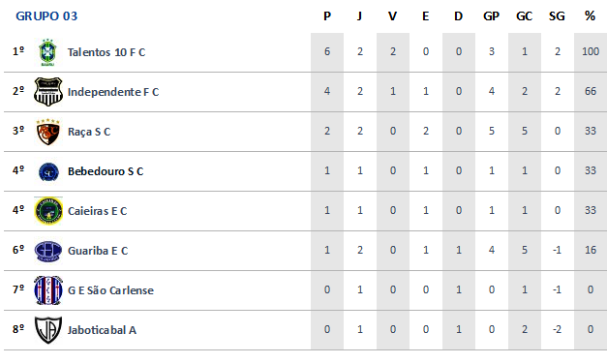Click the Guariba E C oval emblem
Screen dimensions: 607x364
pos(48,252)
